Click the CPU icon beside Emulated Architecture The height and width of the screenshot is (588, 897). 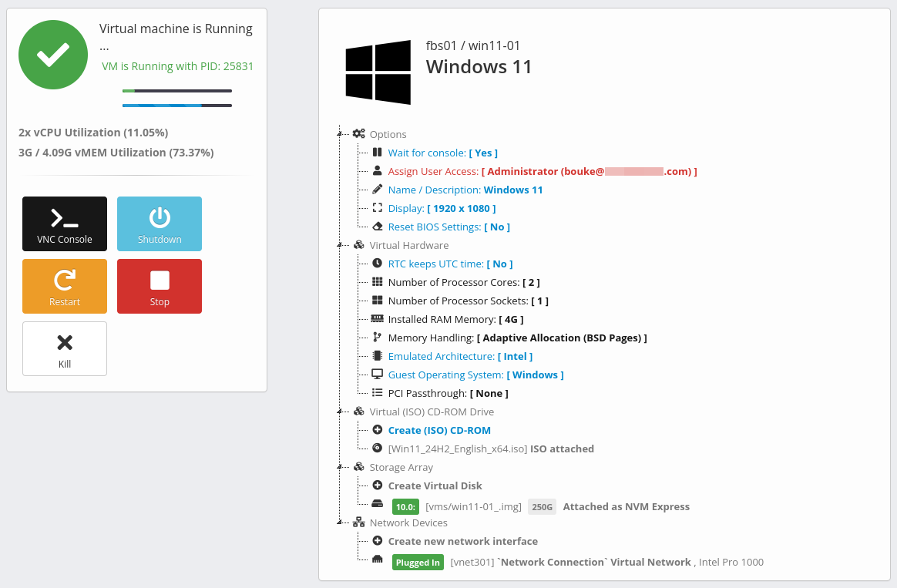point(377,356)
